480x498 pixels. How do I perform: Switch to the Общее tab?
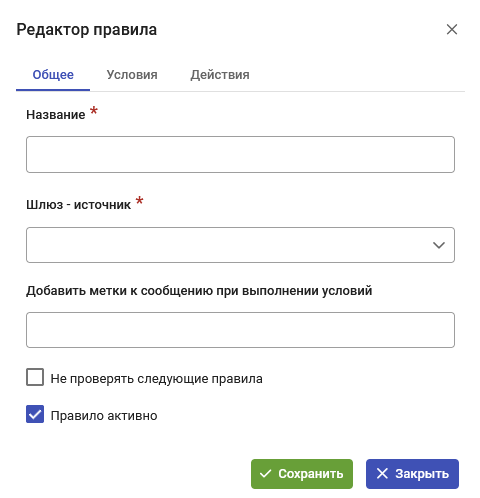53,75
